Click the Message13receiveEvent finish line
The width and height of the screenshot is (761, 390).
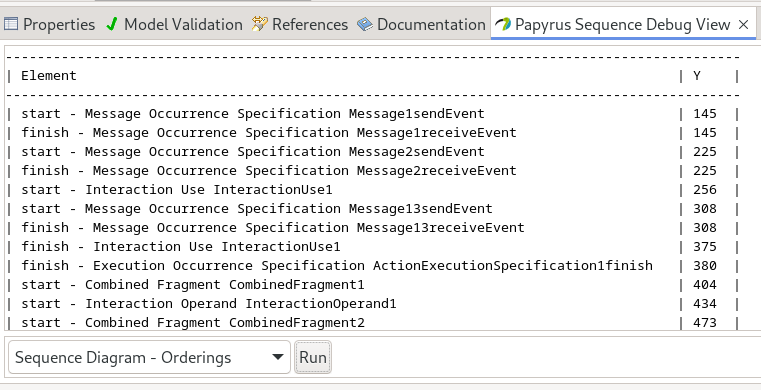click(372, 228)
